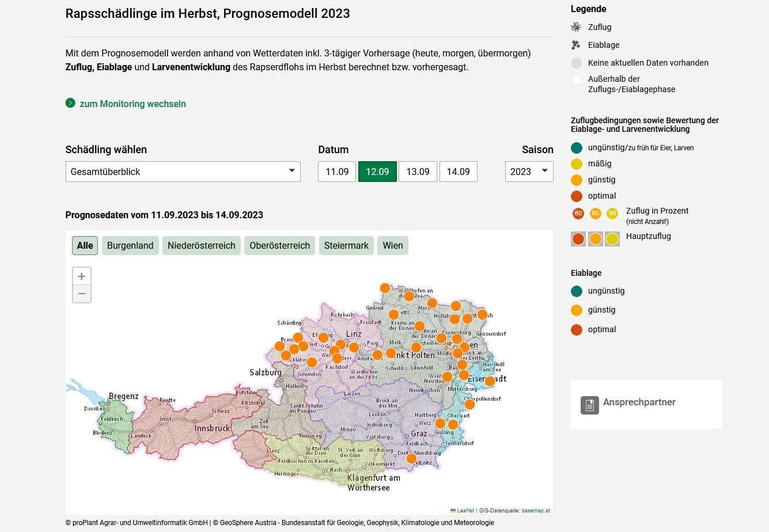Image resolution: width=769 pixels, height=532 pixels.
Task: Zoom out on the map with minus button
Action: click(82, 294)
